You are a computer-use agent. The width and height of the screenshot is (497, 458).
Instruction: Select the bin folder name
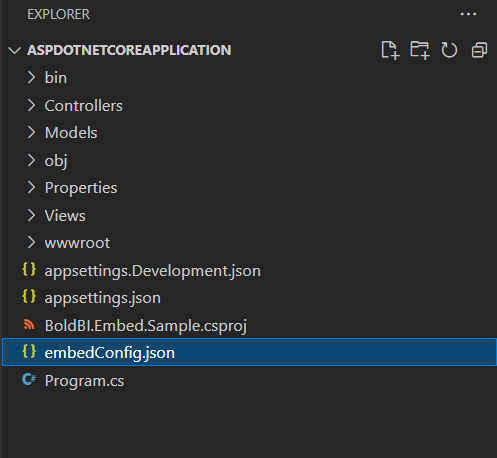[x=56, y=78]
